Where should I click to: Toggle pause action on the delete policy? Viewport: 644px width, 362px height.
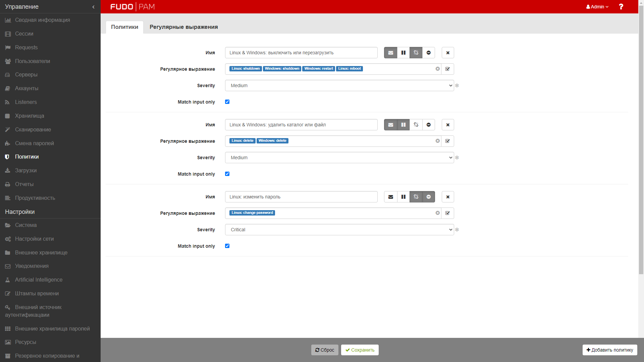(x=403, y=125)
